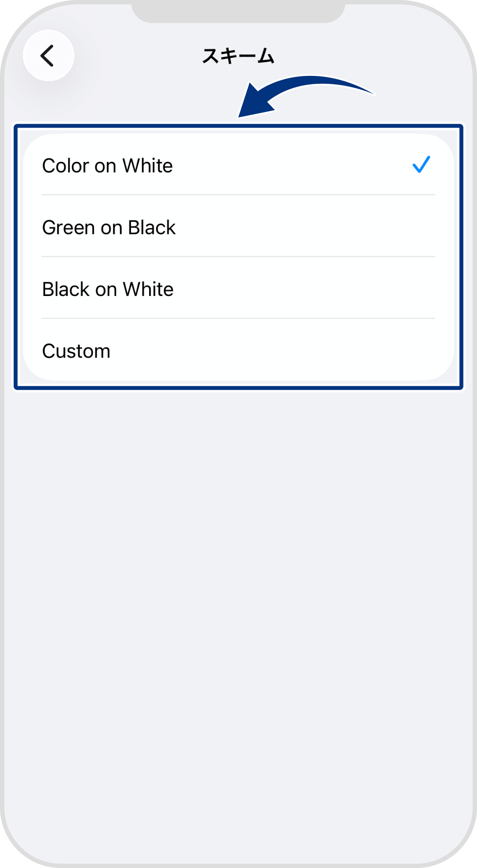Choose the Black on White scheme
Image resolution: width=477 pixels, height=868 pixels.
(238, 289)
